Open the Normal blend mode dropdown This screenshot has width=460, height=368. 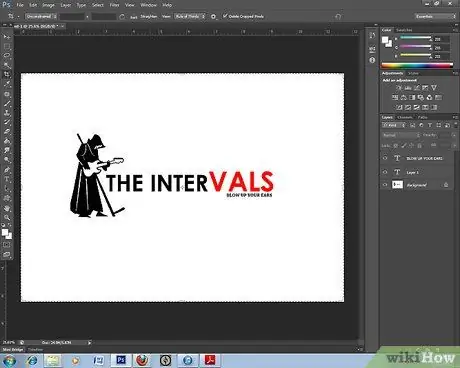[401, 135]
